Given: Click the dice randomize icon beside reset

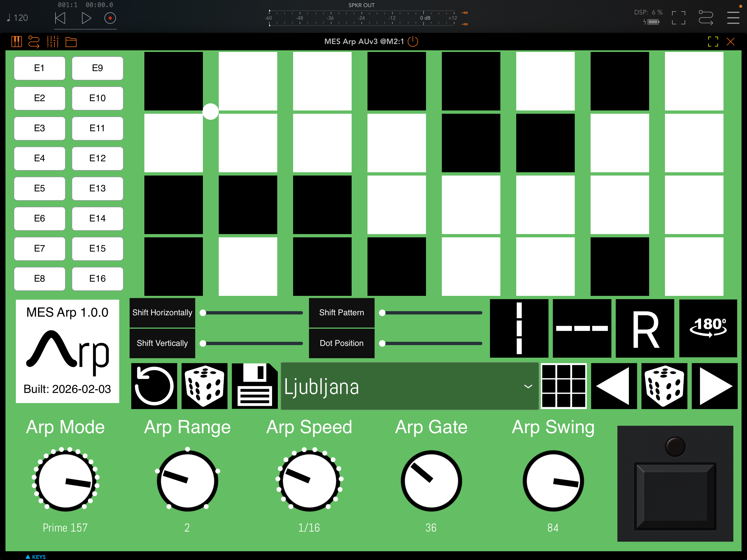Looking at the screenshot, I should click(x=205, y=386).
